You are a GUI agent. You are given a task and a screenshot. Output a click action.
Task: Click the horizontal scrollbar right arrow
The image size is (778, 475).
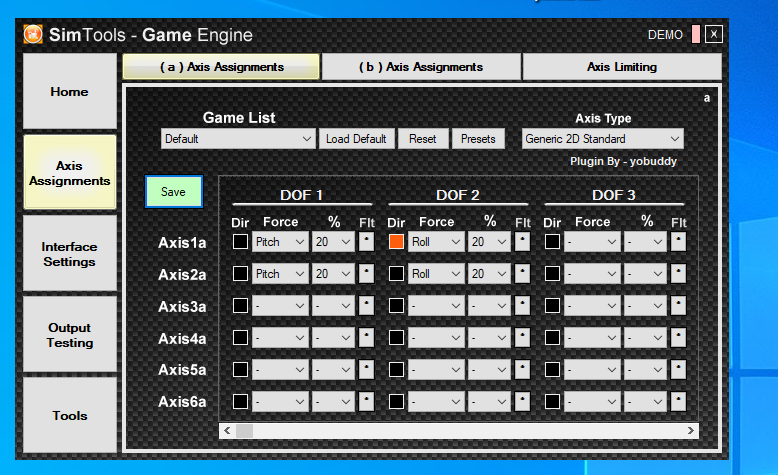point(691,430)
